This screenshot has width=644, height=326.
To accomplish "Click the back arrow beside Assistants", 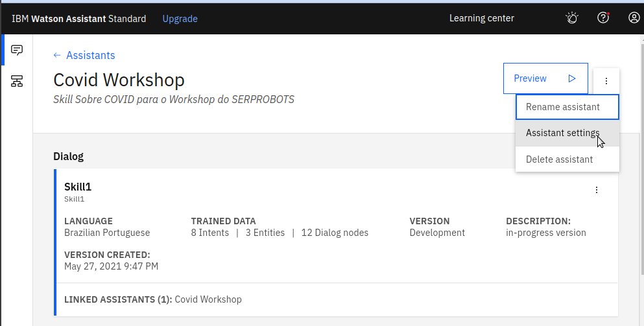I will (x=57, y=56).
